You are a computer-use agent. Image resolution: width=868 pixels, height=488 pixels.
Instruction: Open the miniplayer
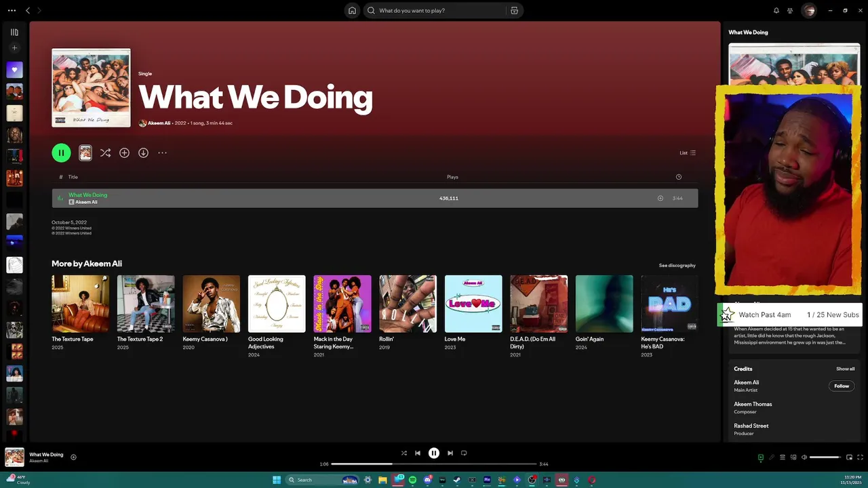849,457
